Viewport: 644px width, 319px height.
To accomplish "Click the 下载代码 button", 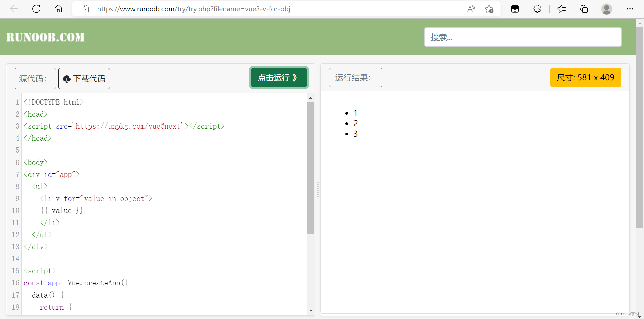I will pos(84,78).
